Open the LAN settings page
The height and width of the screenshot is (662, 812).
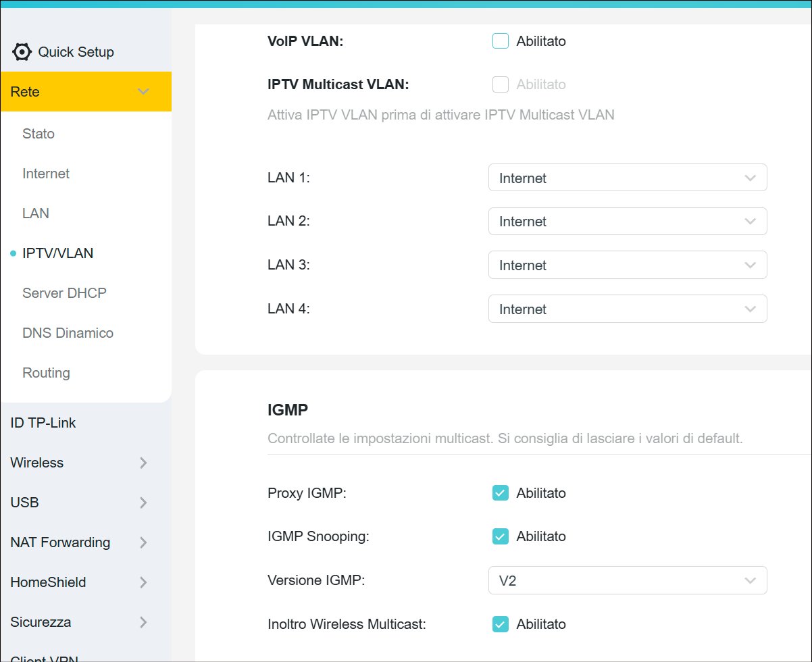36,213
